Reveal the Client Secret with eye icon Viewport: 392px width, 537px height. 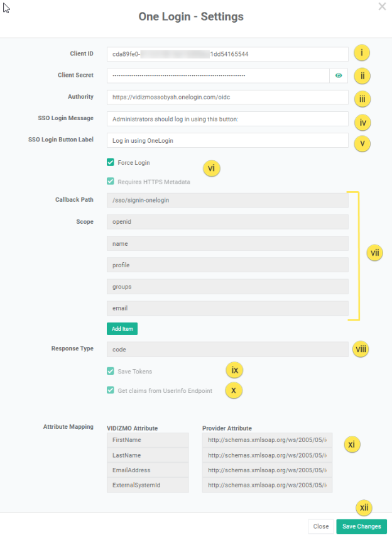[x=339, y=75]
